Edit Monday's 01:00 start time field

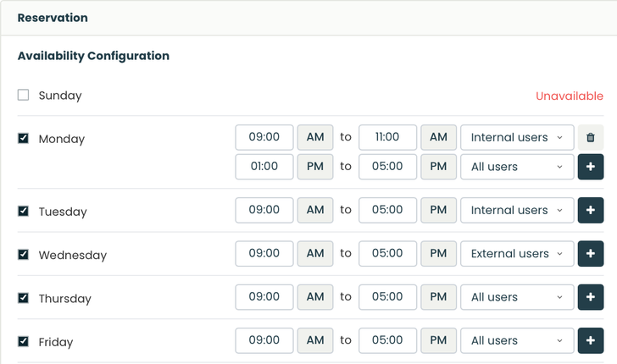pos(264,167)
